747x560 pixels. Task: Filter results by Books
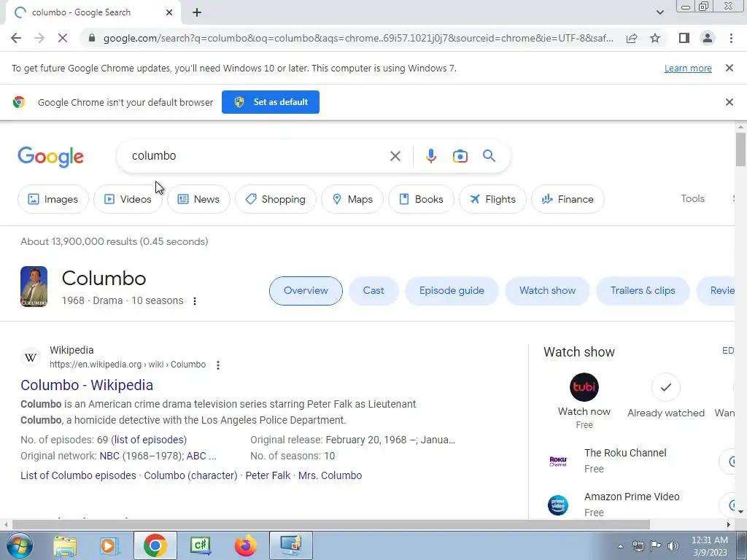pos(421,199)
